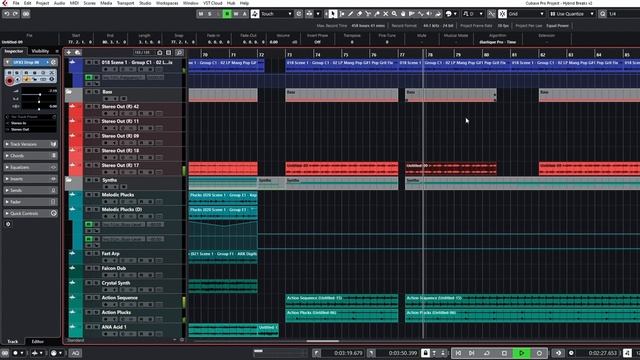Mute the Crystal Synth track
Viewport: 640px width, 360px height.
coord(89,283)
